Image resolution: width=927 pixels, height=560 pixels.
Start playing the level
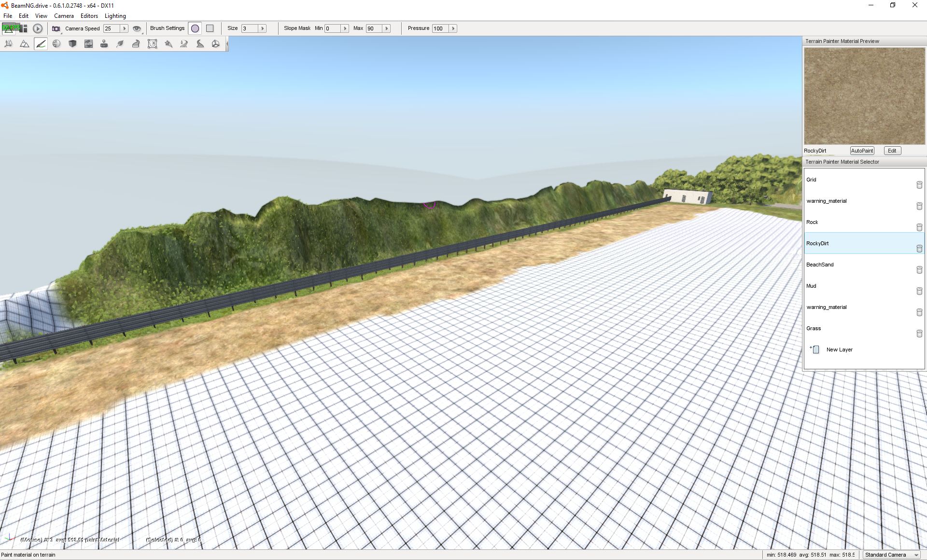pyautogui.click(x=38, y=28)
